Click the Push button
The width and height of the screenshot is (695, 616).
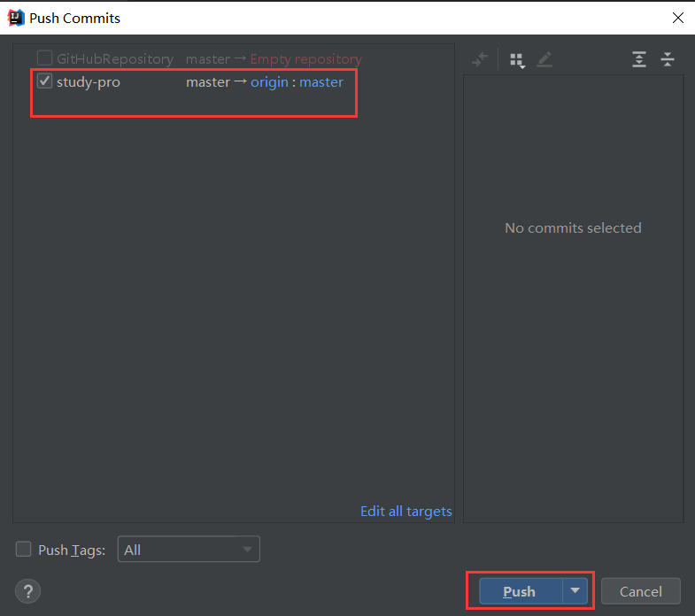click(x=521, y=590)
